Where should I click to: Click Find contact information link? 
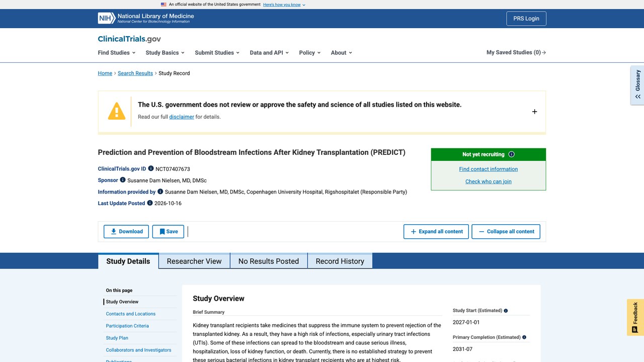[489, 169]
